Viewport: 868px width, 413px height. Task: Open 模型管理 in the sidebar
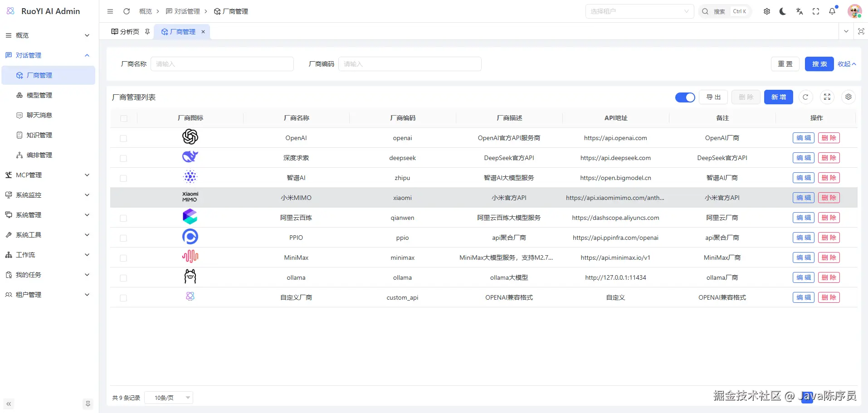click(49, 95)
